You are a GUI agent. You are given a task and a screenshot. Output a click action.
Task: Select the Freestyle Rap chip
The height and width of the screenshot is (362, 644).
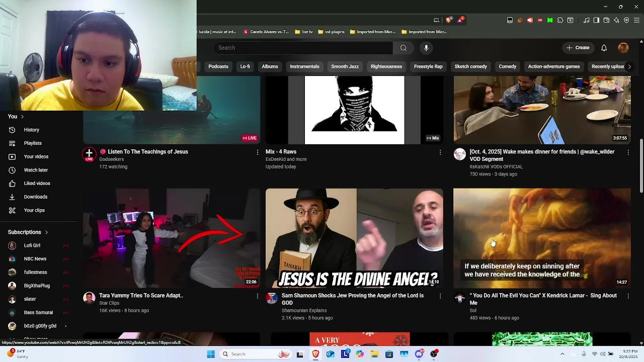click(x=428, y=66)
